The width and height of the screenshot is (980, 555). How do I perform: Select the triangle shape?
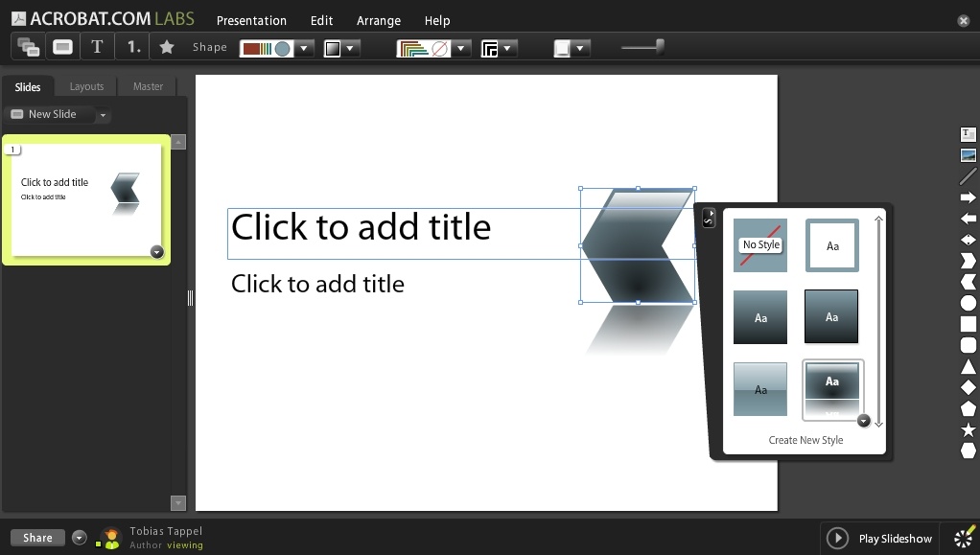coord(968,366)
